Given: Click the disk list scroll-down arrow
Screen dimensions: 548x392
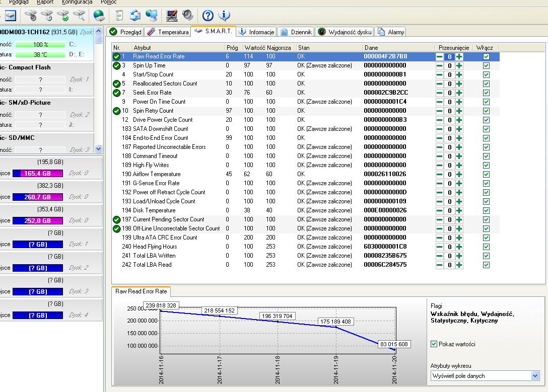Looking at the screenshot, I should [x=99, y=149].
